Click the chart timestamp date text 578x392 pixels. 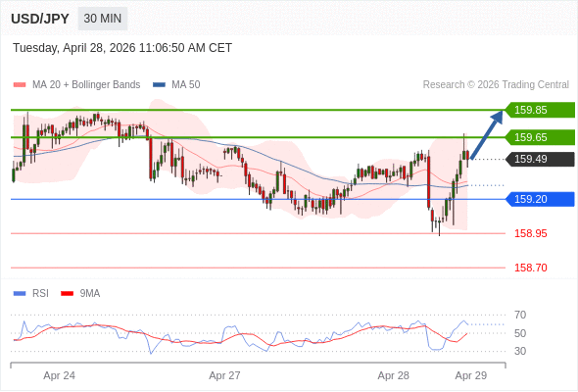tap(122, 48)
